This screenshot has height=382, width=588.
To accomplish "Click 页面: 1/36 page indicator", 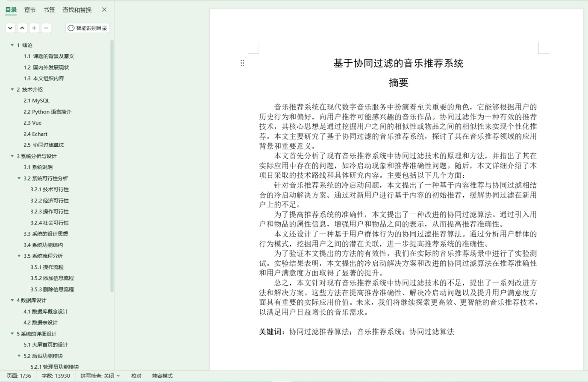I will 19,376.
